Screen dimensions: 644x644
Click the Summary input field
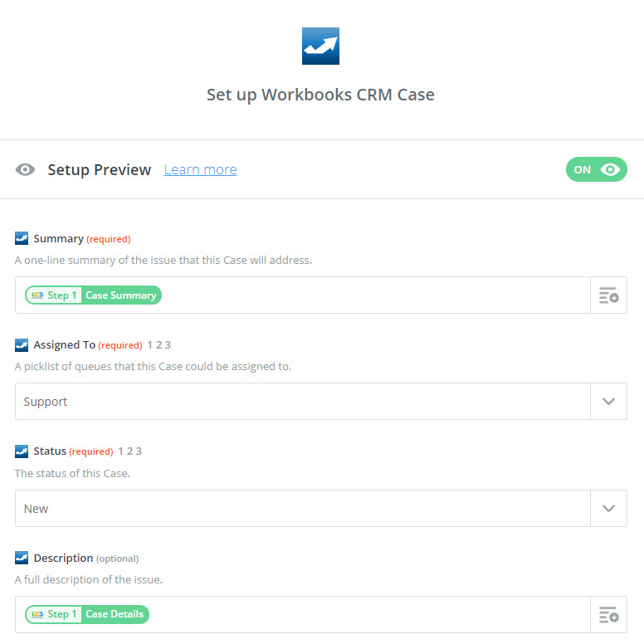[302, 295]
